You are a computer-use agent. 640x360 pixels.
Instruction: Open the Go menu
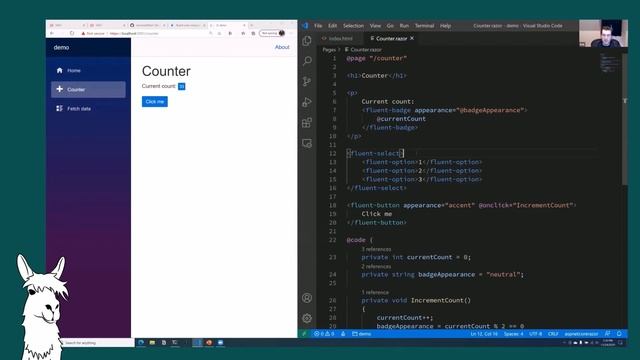pos(390,25)
